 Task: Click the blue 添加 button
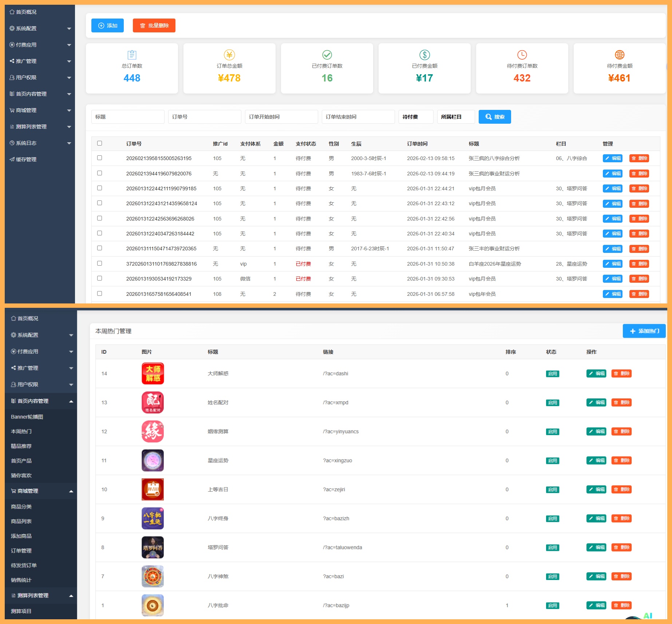point(107,25)
